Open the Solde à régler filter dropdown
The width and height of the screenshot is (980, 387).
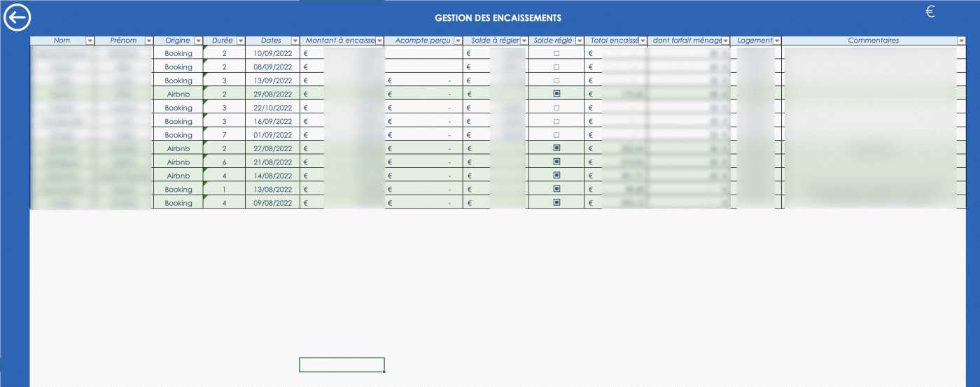coord(524,41)
